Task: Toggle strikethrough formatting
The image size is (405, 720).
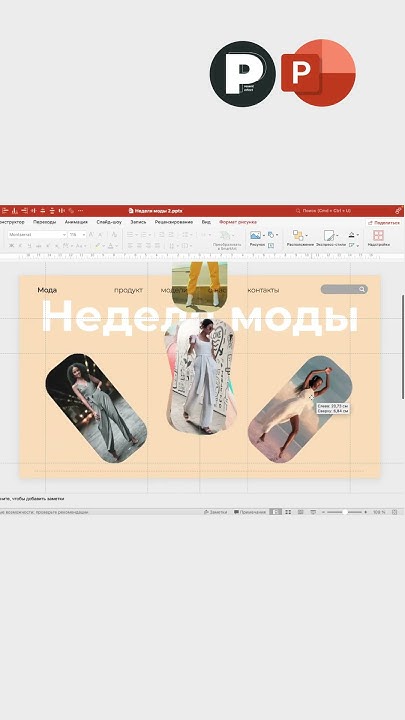Action: [x=39, y=246]
